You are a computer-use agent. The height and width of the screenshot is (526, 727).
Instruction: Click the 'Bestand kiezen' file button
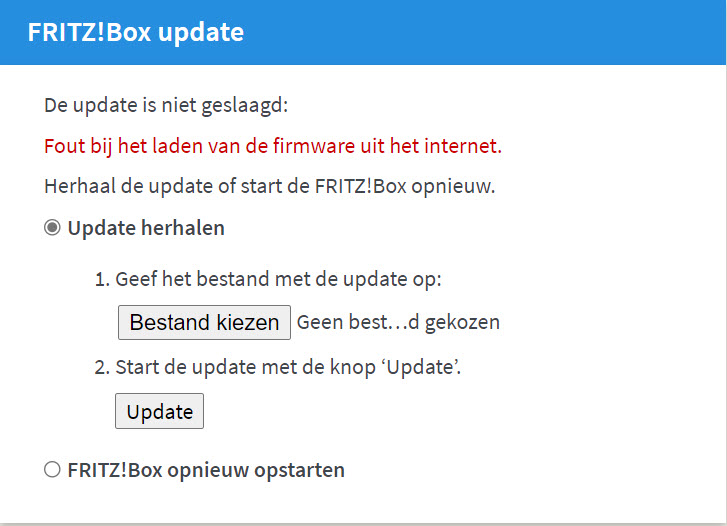pyautogui.click(x=204, y=323)
